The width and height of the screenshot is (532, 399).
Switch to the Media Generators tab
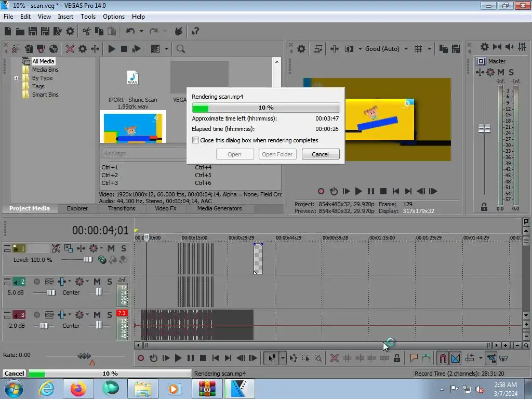coord(220,208)
